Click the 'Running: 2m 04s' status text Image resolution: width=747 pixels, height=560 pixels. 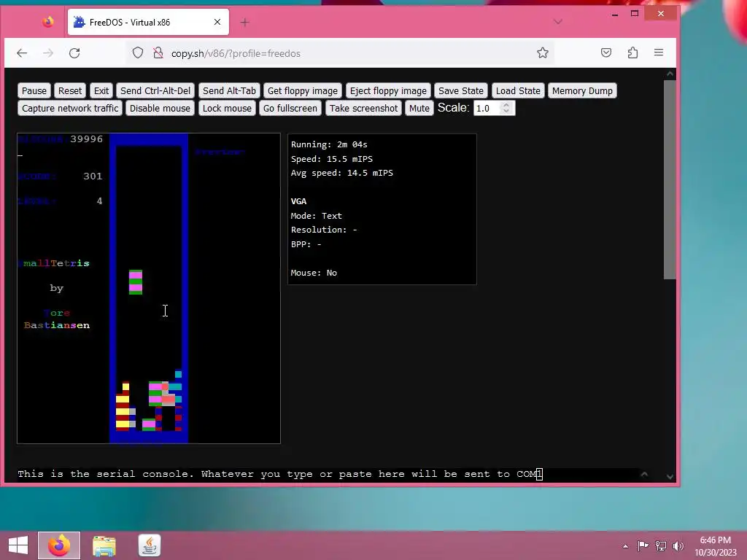coord(329,144)
